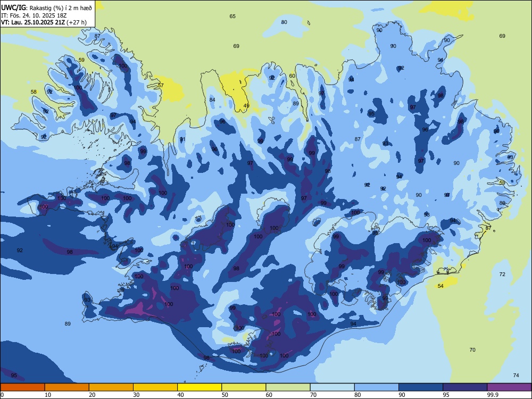
Task: Click the legend tick label '20'
Action: 92,395
